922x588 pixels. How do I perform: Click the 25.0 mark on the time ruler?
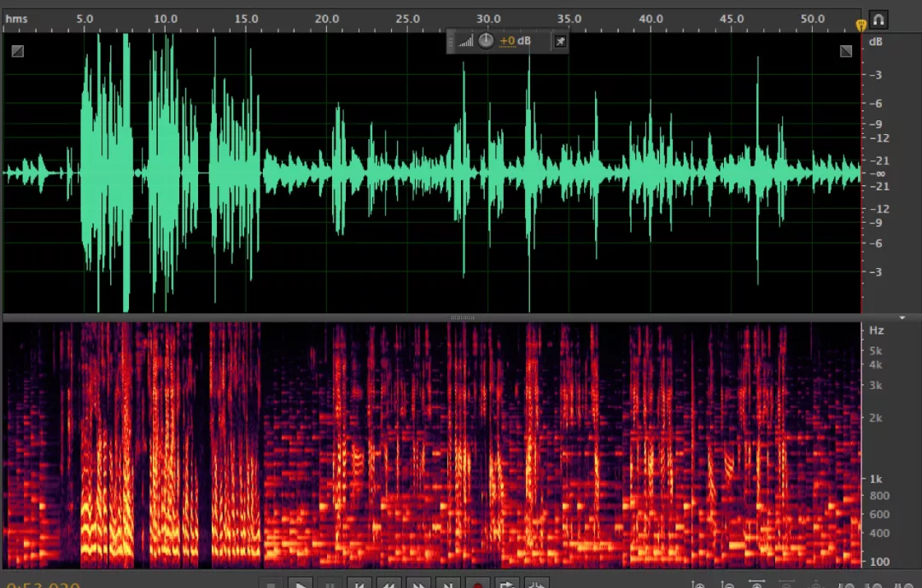(x=407, y=19)
